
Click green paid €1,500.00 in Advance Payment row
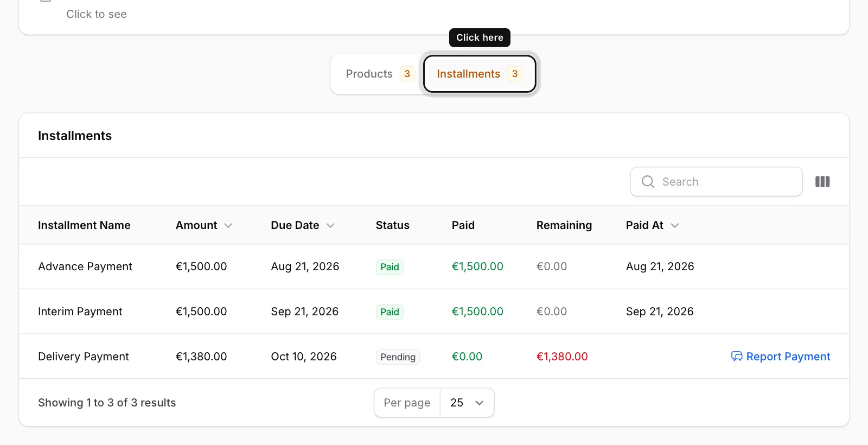coord(477,266)
